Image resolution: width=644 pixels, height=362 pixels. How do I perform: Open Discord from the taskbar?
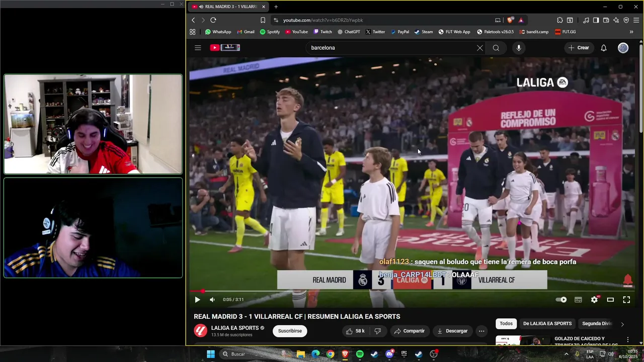click(389, 354)
